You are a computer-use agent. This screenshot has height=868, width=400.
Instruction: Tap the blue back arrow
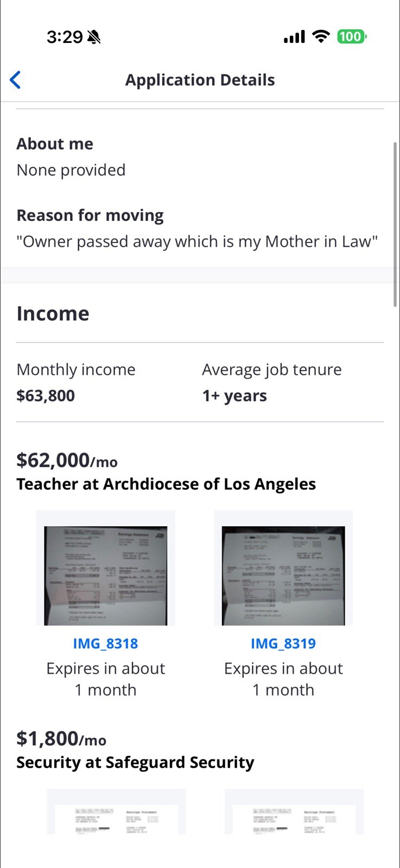click(x=15, y=80)
